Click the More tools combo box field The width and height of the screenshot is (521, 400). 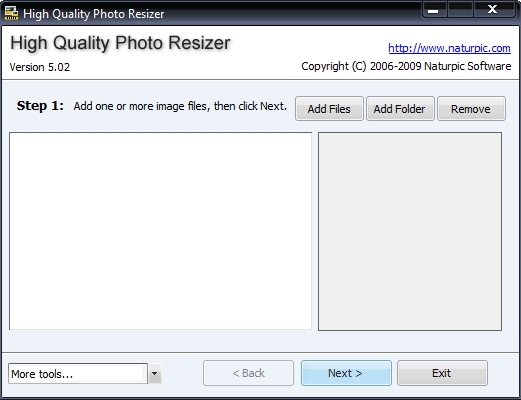click(78, 374)
